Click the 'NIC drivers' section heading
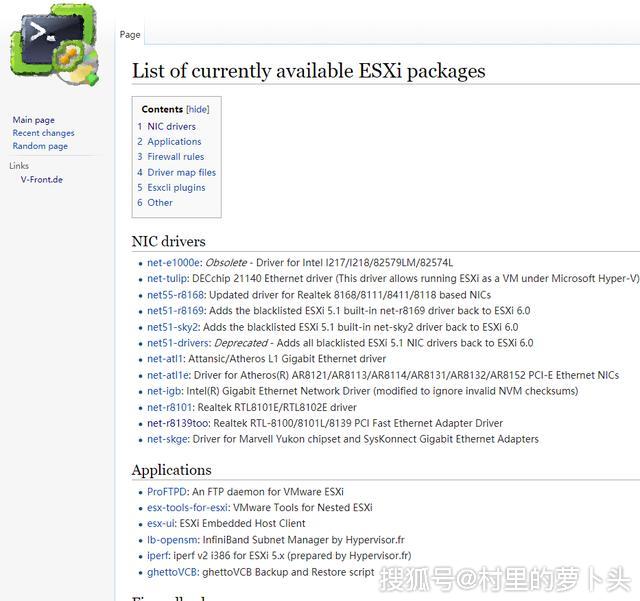The image size is (640, 601). 169,242
